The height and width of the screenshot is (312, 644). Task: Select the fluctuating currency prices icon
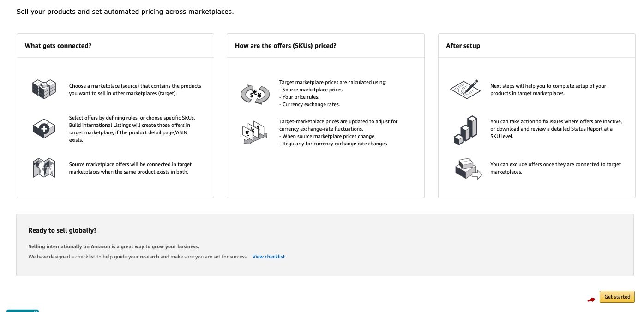(x=255, y=132)
